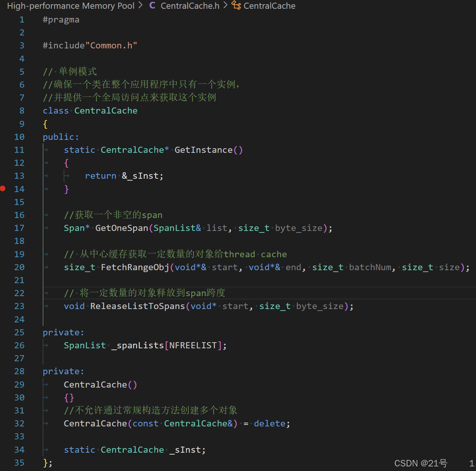Click the C file icon in breadcrumb
476x471 pixels.
click(152, 5)
